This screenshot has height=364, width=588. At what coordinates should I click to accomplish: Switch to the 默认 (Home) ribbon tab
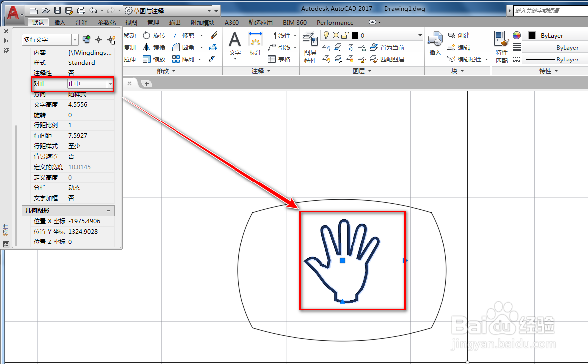(x=38, y=22)
